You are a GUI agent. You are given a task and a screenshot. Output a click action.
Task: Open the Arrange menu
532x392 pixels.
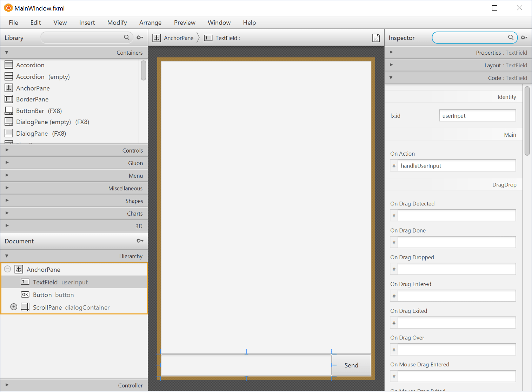point(150,22)
